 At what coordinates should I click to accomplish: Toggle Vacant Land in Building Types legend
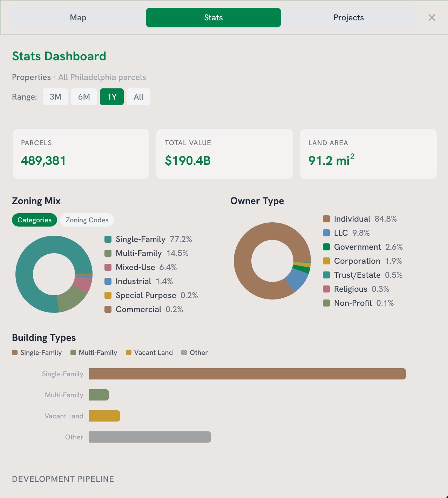click(x=149, y=352)
